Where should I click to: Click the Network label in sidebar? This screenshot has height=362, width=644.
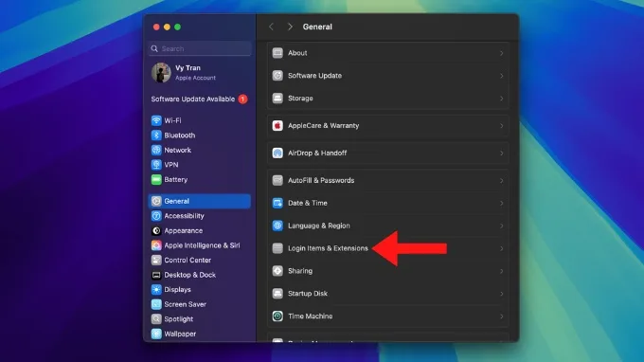click(x=177, y=150)
